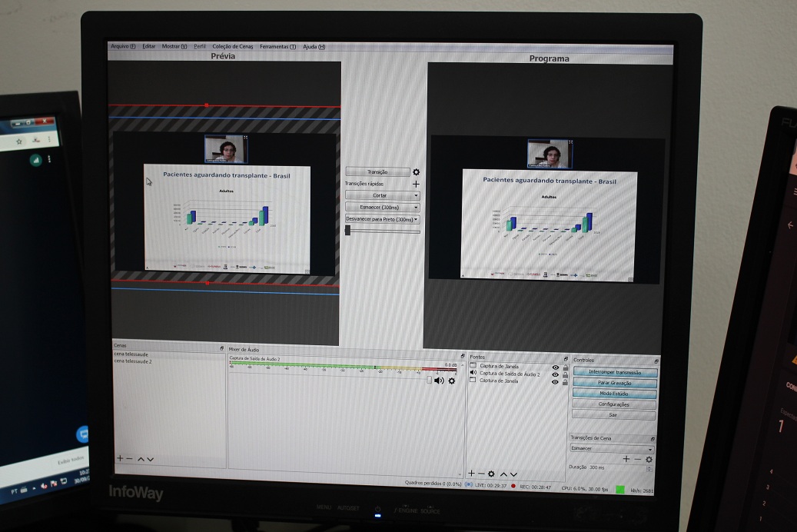The height and width of the screenshot is (532, 797).
Task: Open the Coleção de Cenas menu
Action: [232, 47]
